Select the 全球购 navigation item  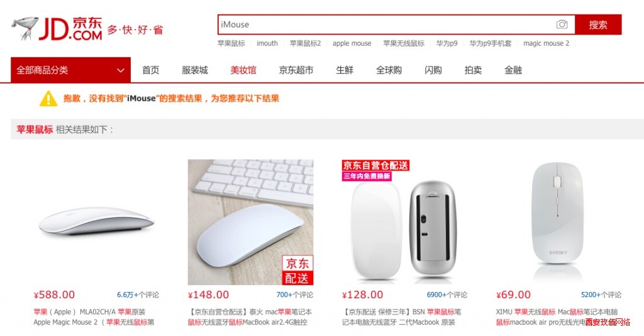click(389, 70)
